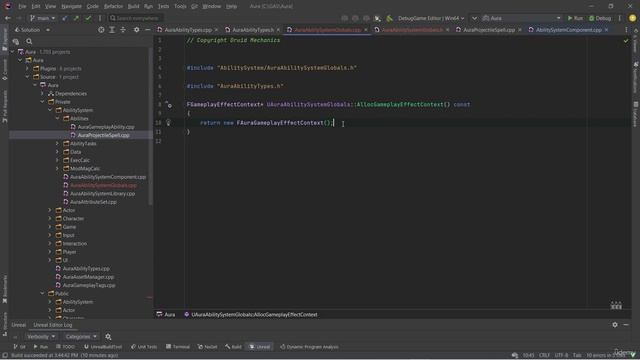Open the NuGet tool window
This screenshot has height=360, width=640.
pyautogui.click(x=207, y=347)
